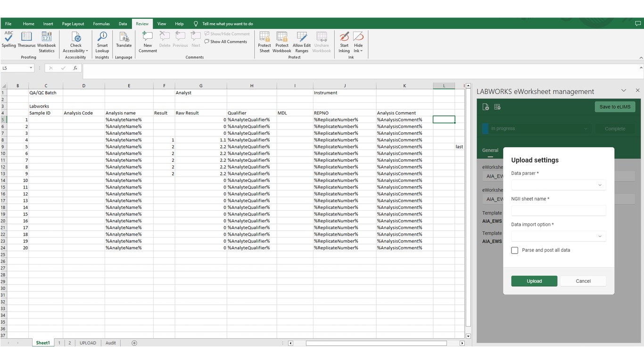This screenshot has width=644, height=362.
Task: Click the horizontal scrollbar left arrow
Action: [290, 343]
